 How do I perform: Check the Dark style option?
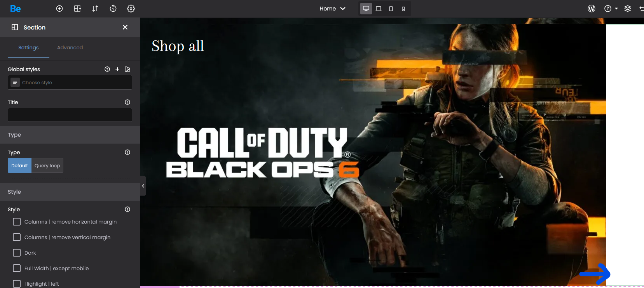[x=17, y=253]
